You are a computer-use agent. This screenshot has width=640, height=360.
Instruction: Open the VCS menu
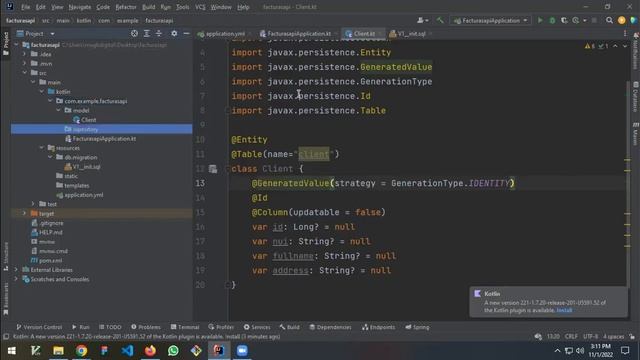point(200,7)
